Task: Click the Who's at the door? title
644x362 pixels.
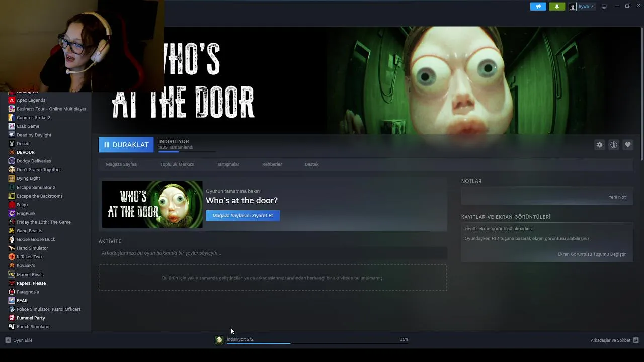Action: 242,200
